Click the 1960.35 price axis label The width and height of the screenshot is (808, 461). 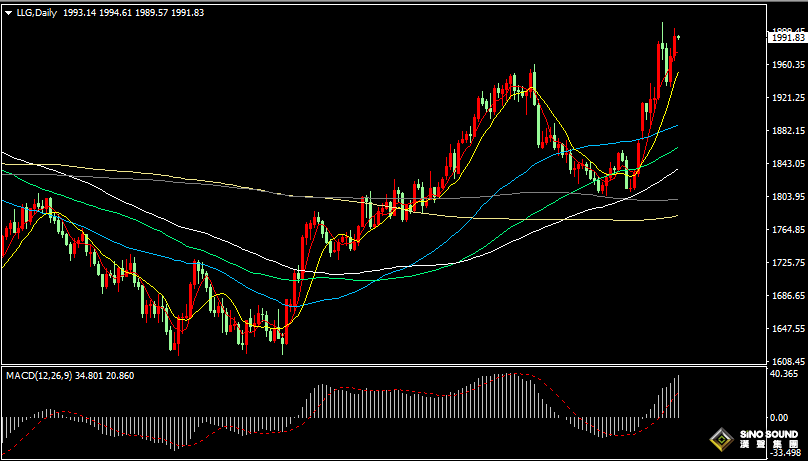(786, 65)
